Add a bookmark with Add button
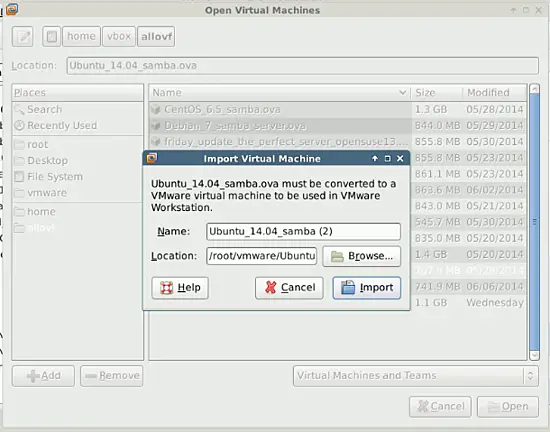The image size is (550, 432). [43, 376]
